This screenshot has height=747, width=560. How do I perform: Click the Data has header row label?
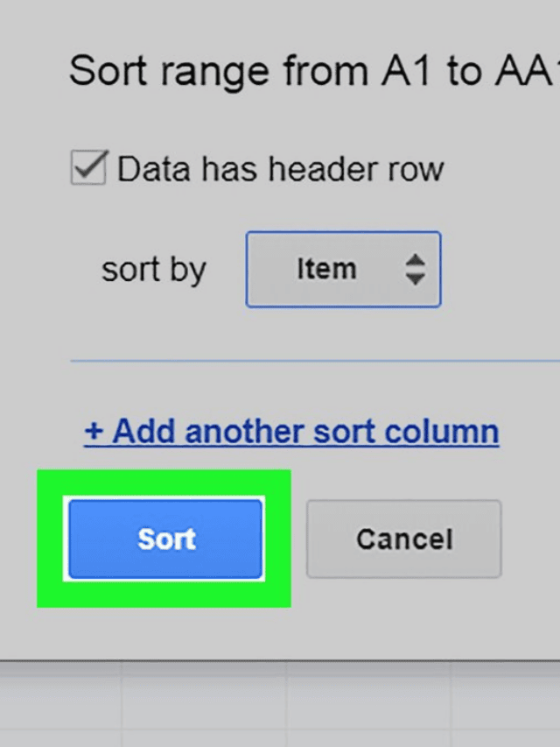[x=280, y=169]
